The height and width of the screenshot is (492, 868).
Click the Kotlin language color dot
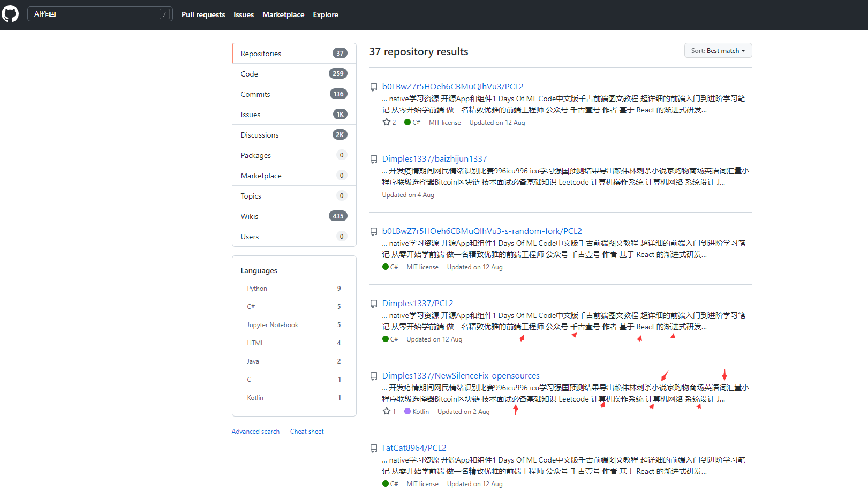coord(408,411)
